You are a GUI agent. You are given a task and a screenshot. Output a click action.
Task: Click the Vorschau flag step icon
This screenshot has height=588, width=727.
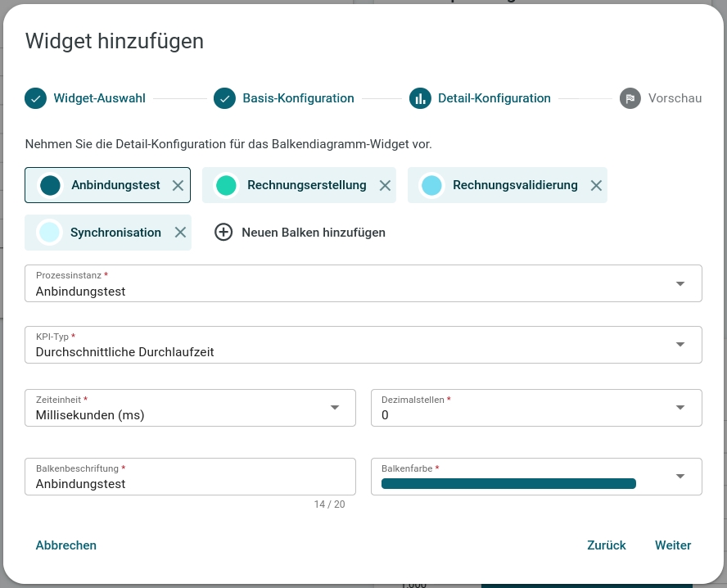tap(630, 98)
